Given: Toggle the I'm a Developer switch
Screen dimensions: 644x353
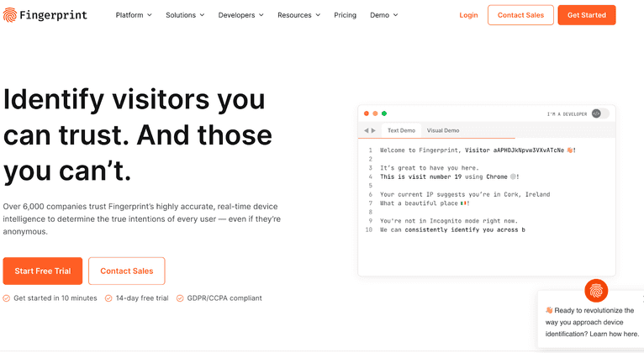Looking at the screenshot, I should pos(599,113).
